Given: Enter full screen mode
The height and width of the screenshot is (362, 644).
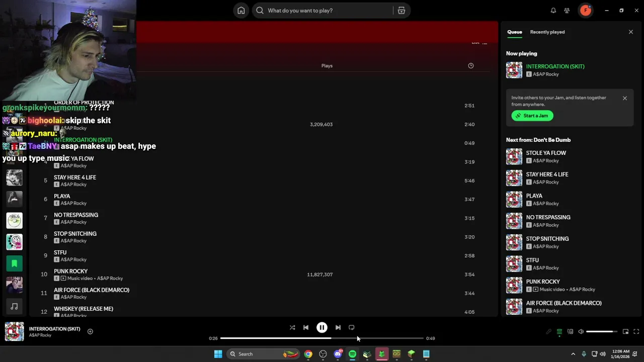Looking at the screenshot, I should [x=636, y=332].
